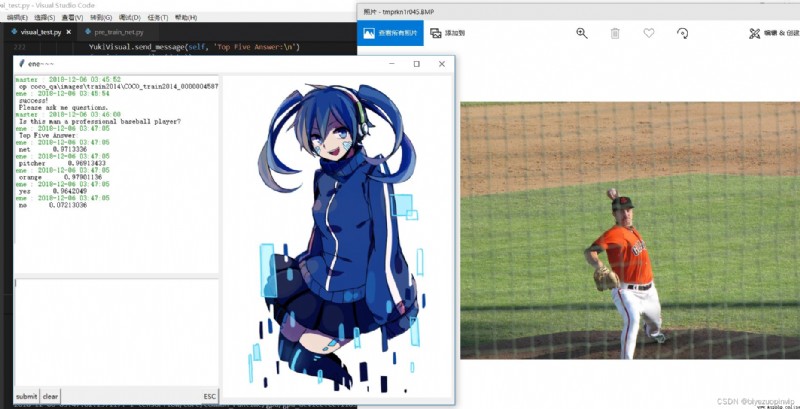Click the 'yes' answer row
This screenshot has height=409, width=800.
53,191
